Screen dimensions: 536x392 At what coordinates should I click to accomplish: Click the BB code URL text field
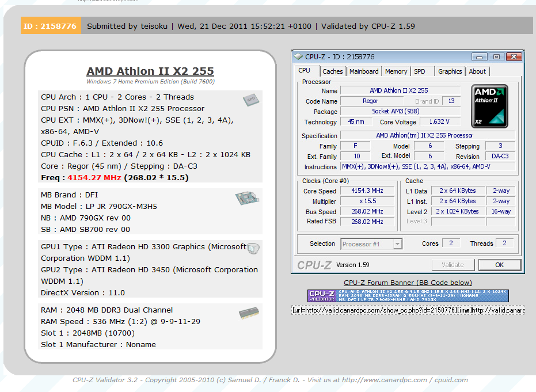408,310
